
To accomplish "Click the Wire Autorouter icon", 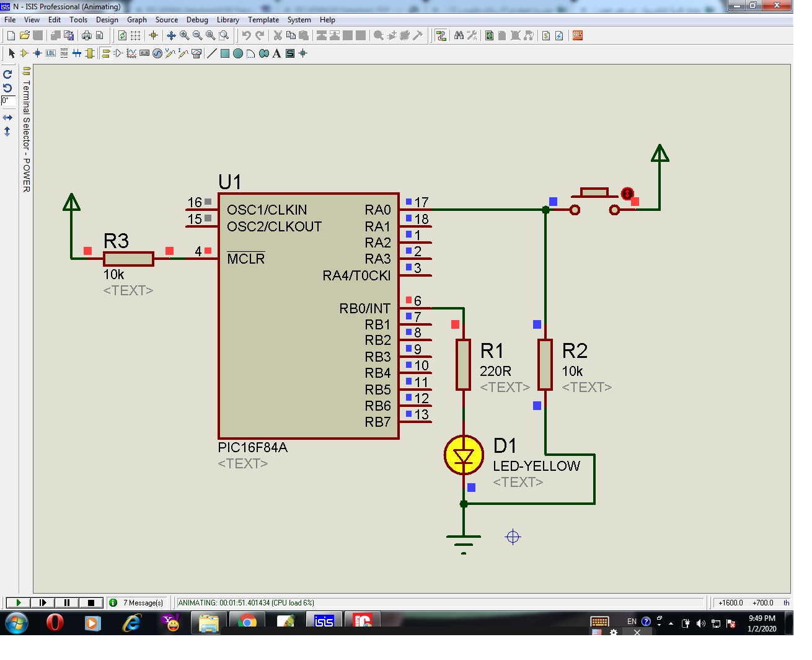I will pos(441,35).
